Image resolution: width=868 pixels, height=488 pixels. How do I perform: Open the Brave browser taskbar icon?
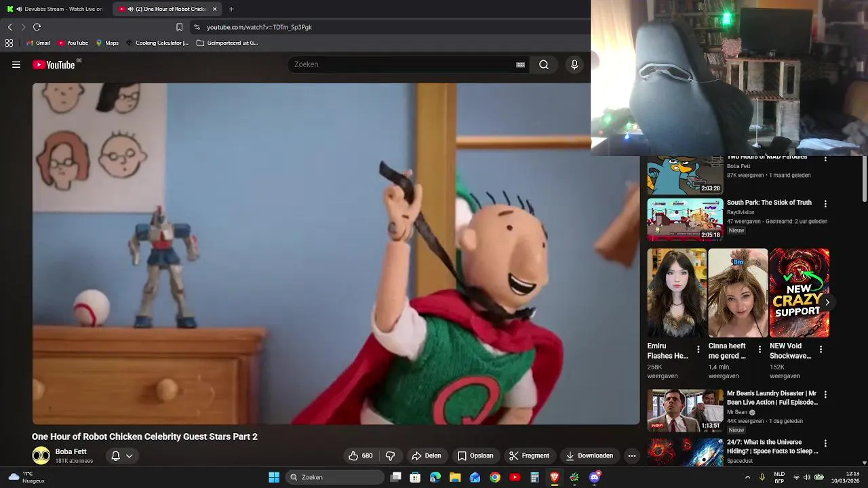click(x=555, y=477)
